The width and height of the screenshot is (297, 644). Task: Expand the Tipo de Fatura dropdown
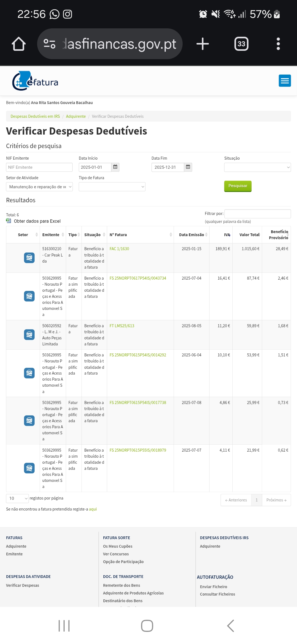[112, 187]
